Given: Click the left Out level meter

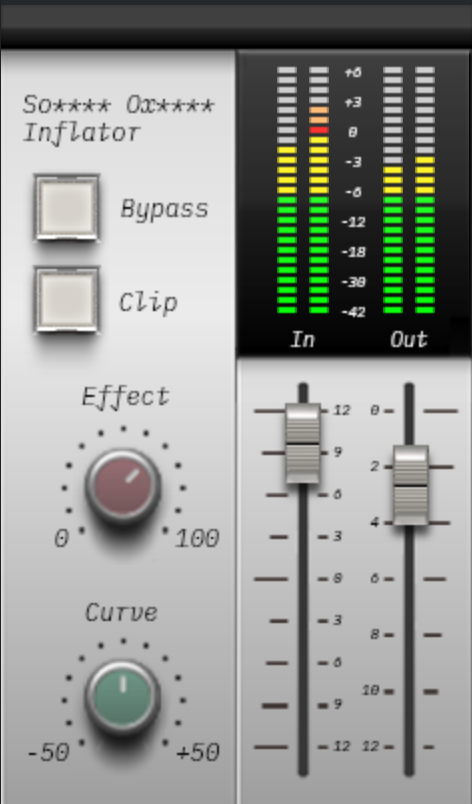Looking at the screenshot, I should tap(393, 190).
